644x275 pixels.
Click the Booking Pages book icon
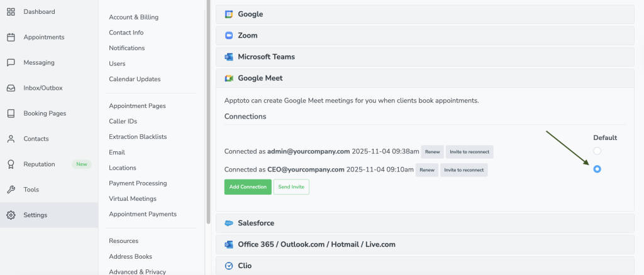pos(11,114)
